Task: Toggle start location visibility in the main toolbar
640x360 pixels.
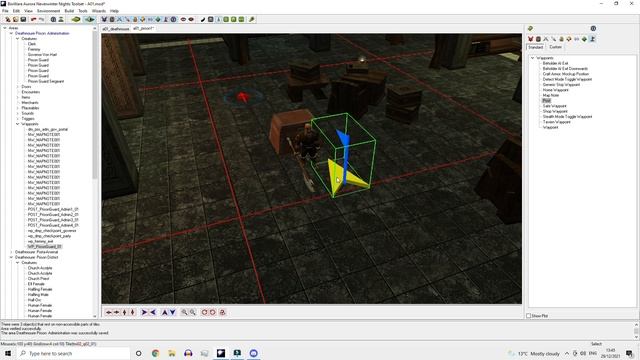Action: pos(173,19)
